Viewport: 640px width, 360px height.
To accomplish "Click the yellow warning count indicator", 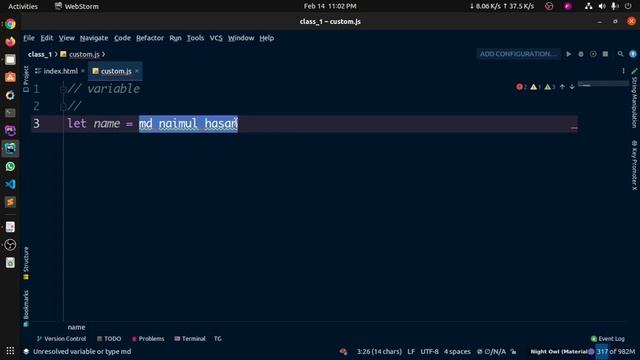I will pos(535,87).
